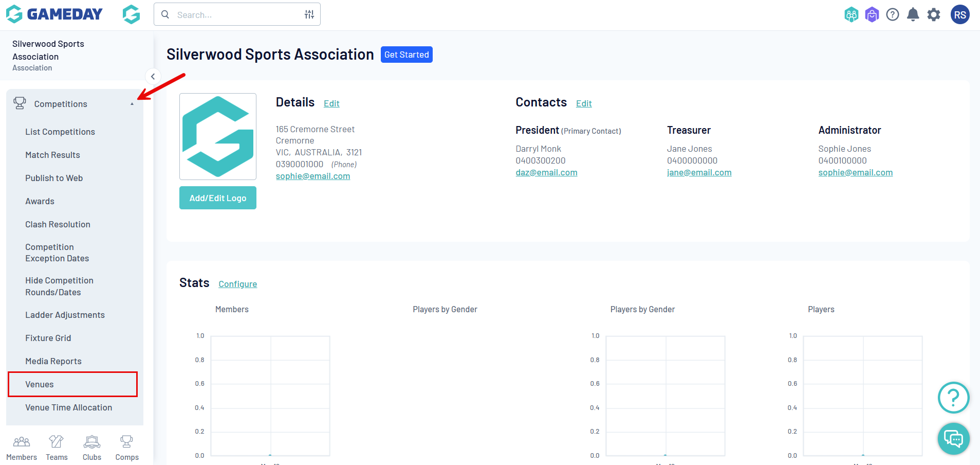Click the small green GameDay hexagon icon
This screenshot has height=465, width=980.
coord(132,14)
